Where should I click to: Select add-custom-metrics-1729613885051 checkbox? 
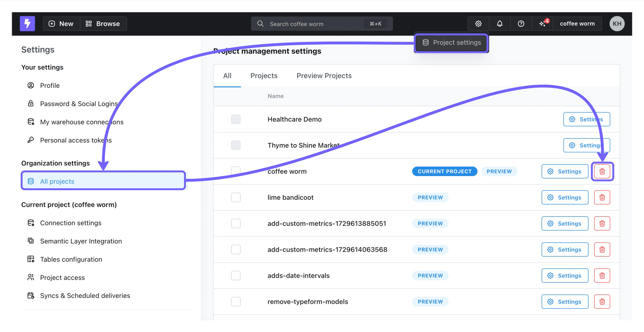236,223
